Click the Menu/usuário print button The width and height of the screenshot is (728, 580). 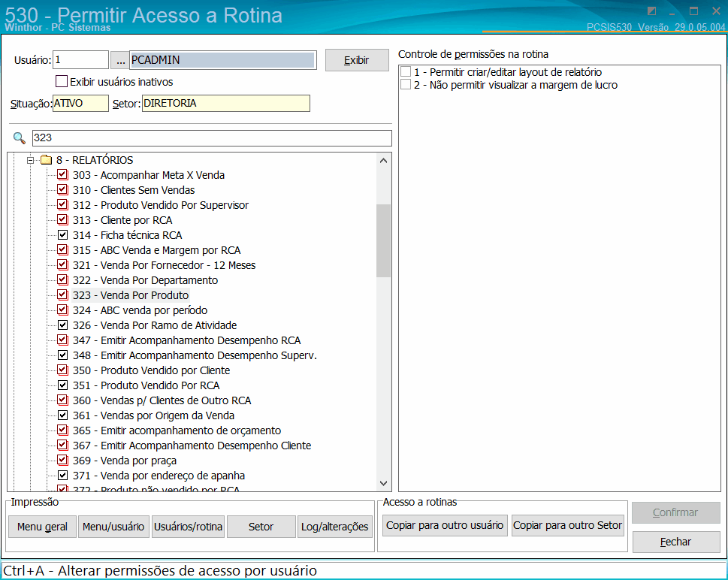(x=113, y=527)
